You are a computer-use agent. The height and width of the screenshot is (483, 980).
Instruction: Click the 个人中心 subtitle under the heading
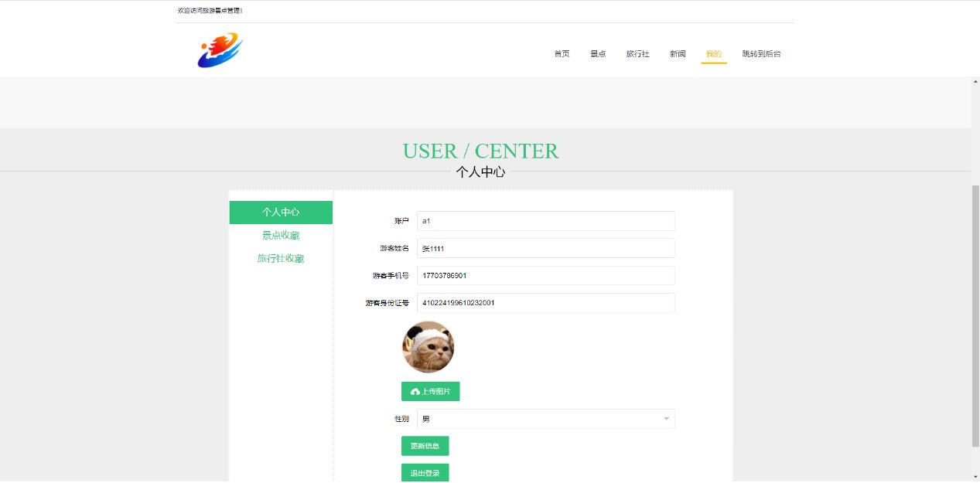pyautogui.click(x=480, y=172)
